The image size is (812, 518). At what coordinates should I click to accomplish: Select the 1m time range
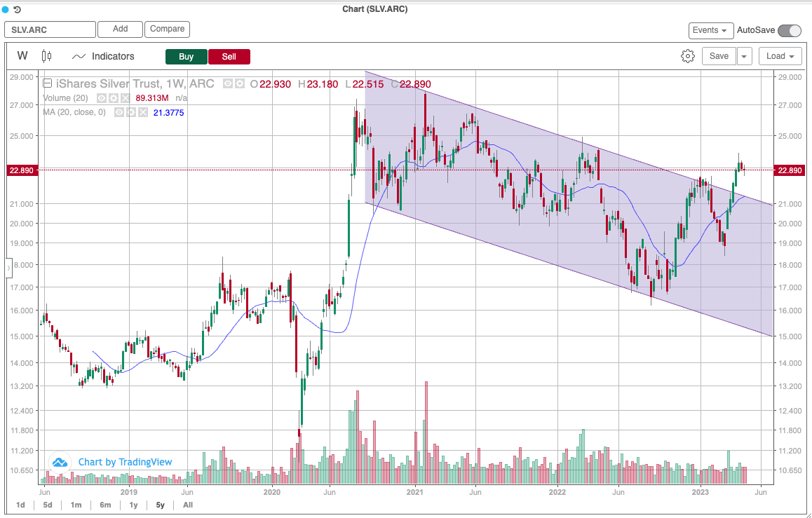click(x=76, y=505)
